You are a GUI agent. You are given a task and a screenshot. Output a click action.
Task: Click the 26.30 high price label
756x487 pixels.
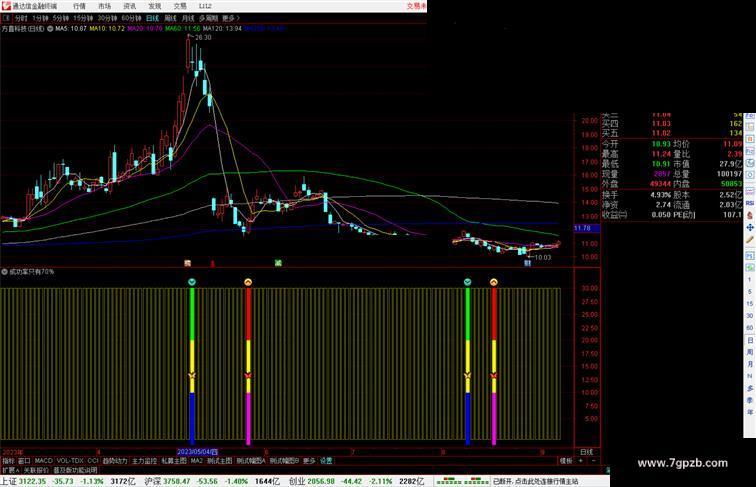[203, 38]
